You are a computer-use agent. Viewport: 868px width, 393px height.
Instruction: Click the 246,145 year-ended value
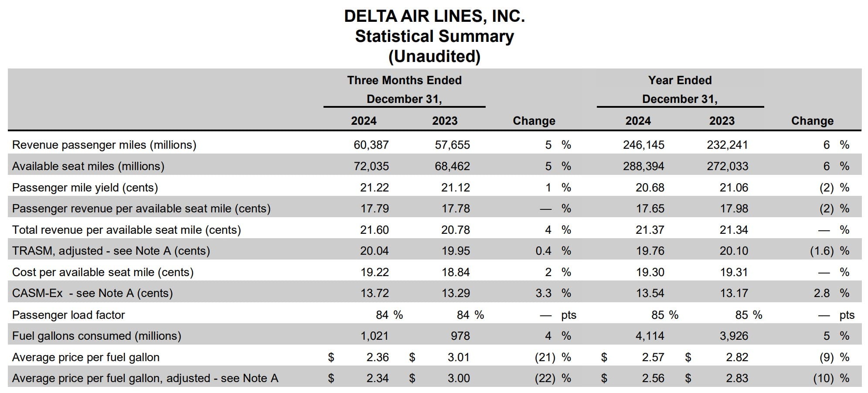tap(643, 145)
